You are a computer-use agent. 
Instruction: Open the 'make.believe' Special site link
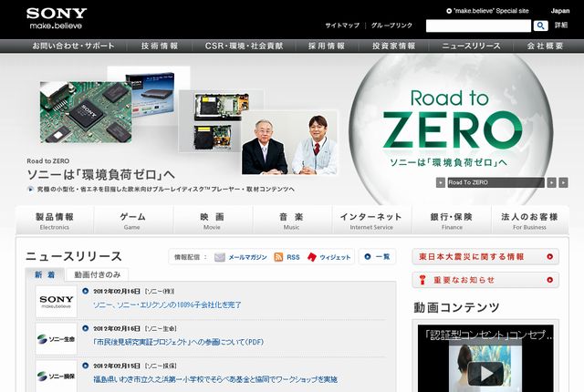pos(491,11)
